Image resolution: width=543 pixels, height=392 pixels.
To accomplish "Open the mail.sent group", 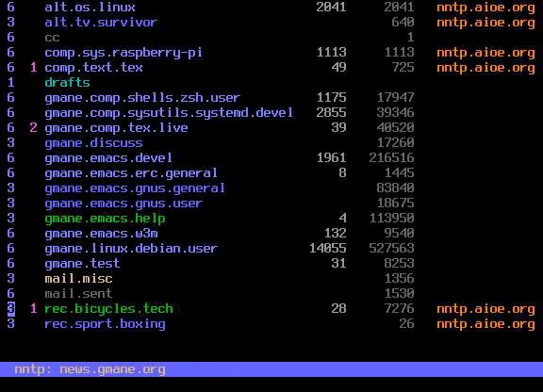I will coord(78,294).
